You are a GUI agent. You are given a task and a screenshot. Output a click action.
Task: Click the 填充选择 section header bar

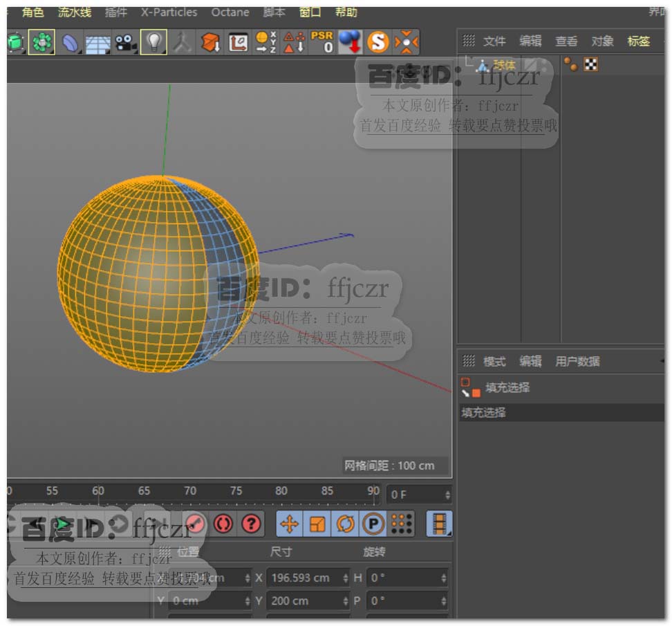561,412
